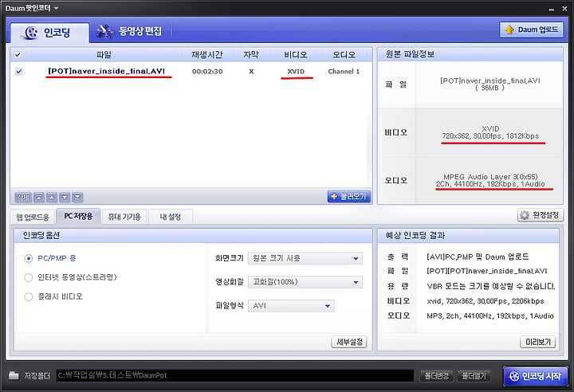This screenshot has width=574, height=392.
Task: Click the 자막 column header
Action: coord(251,54)
